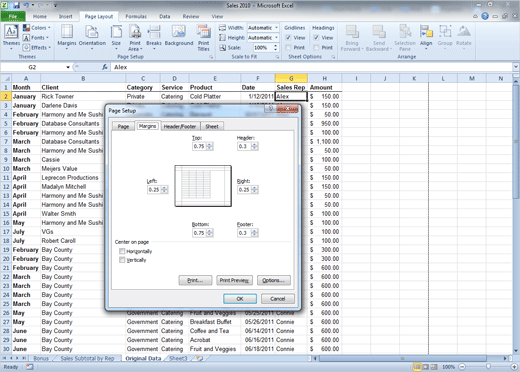Open Sheet Options dialog launcher
Screen dimensions: 520x372
333,57
